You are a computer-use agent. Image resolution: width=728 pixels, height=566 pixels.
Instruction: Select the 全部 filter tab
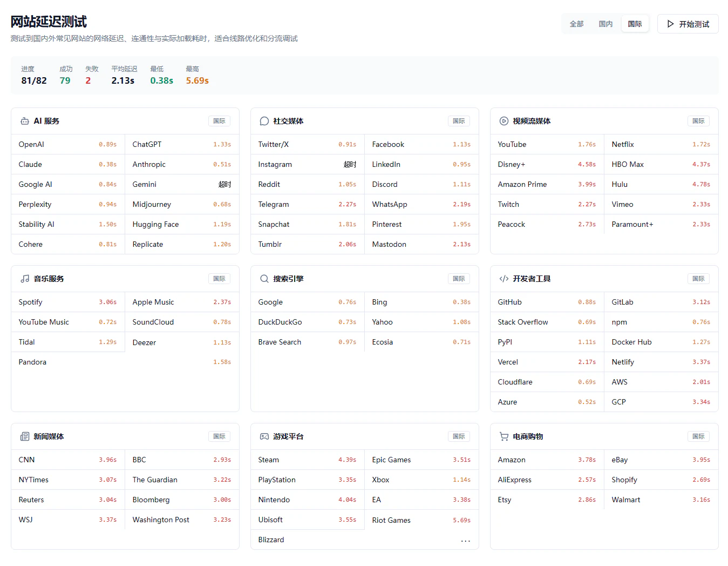tap(576, 24)
